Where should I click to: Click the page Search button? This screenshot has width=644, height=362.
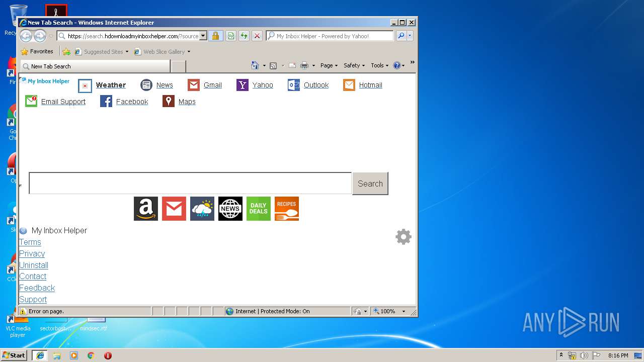pyautogui.click(x=370, y=184)
